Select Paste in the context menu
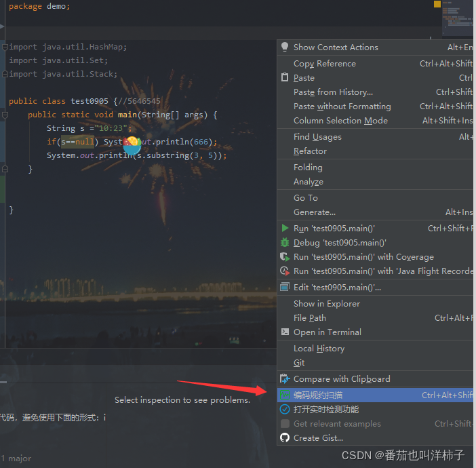The image size is (476, 468). click(x=375, y=78)
